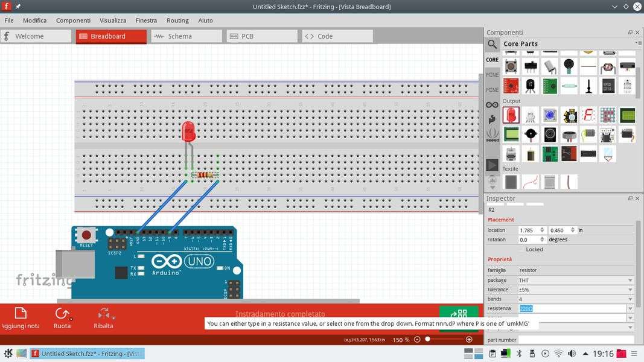Click the seven-segment display part icon
This screenshot has height=362, width=644.
(x=588, y=115)
